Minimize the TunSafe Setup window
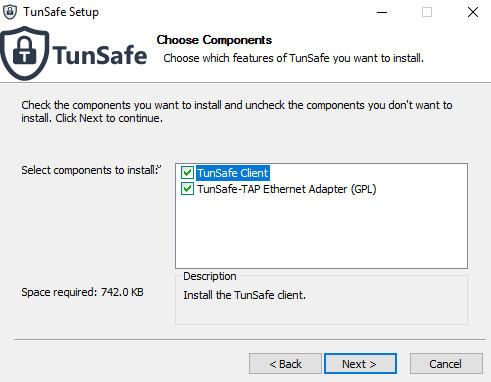The height and width of the screenshot is (382, 491). [x=382, y=12]
